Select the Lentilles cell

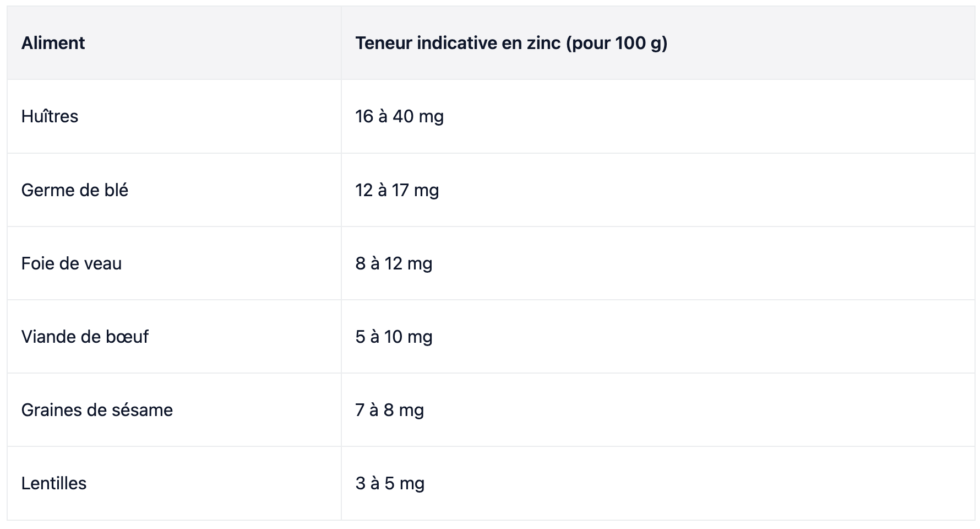(174, 483)
